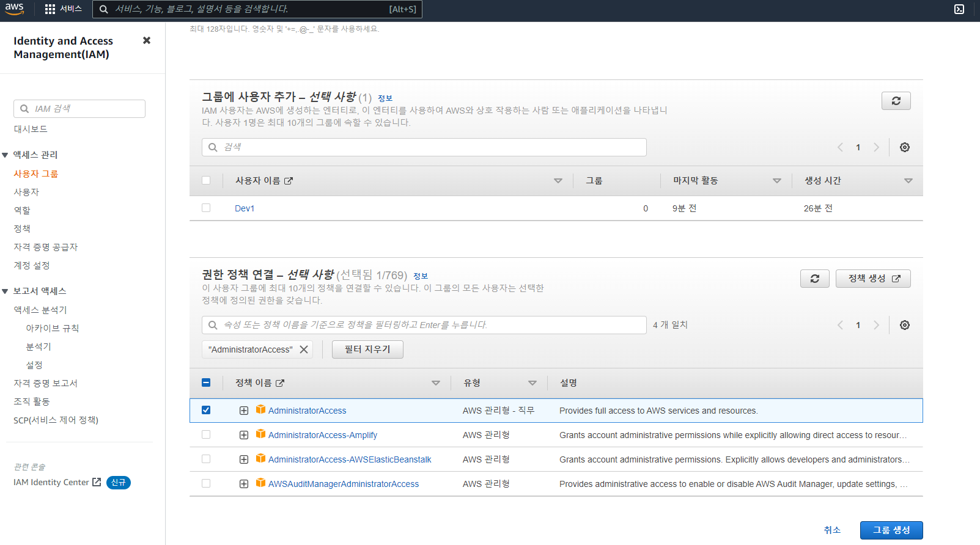980x545 pixels.
Task: Focus the user 검색 field
Action: tap(424, 147)
